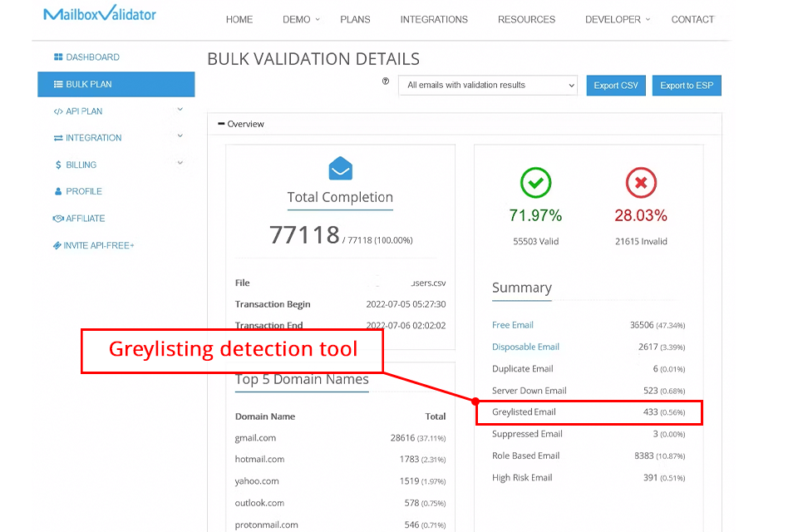
Task: Open the PLANS page
Action: pos(355,19)
